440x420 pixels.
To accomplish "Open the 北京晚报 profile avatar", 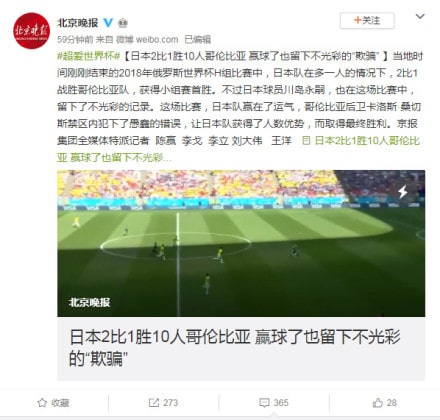I will pos(31,31).
